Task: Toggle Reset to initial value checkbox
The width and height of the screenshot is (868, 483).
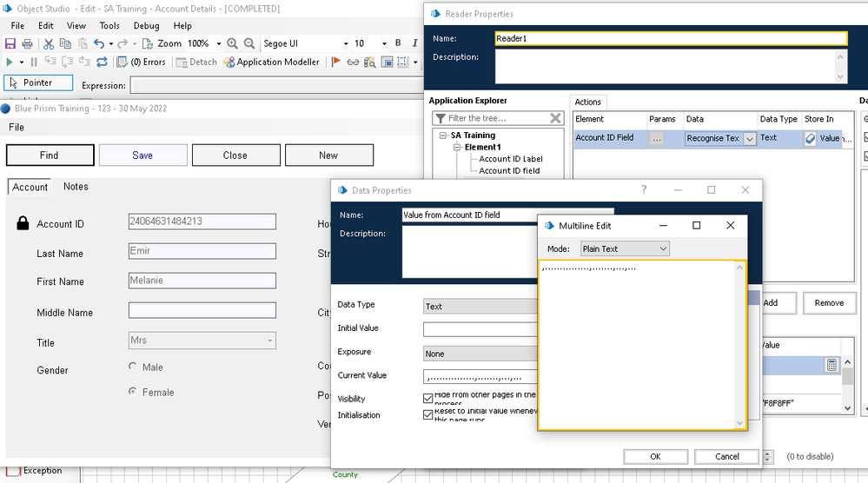Action: click(x=427, y=414)
